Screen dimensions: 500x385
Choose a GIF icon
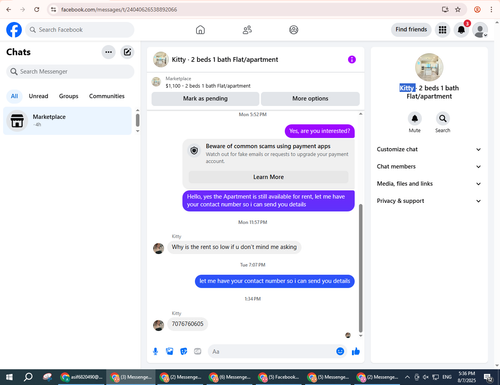198,351
